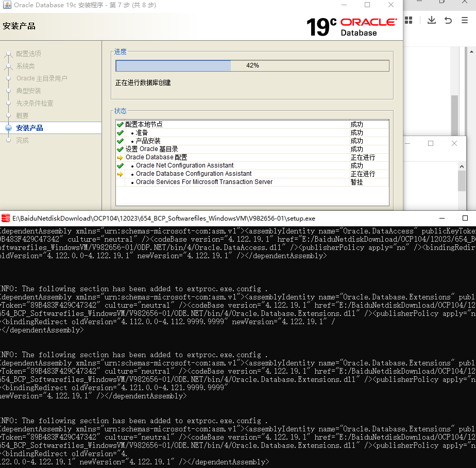Image resolution: width=476 pixels, height=468 pixels.
Task: Close the small background window
Action: point(454,143)
